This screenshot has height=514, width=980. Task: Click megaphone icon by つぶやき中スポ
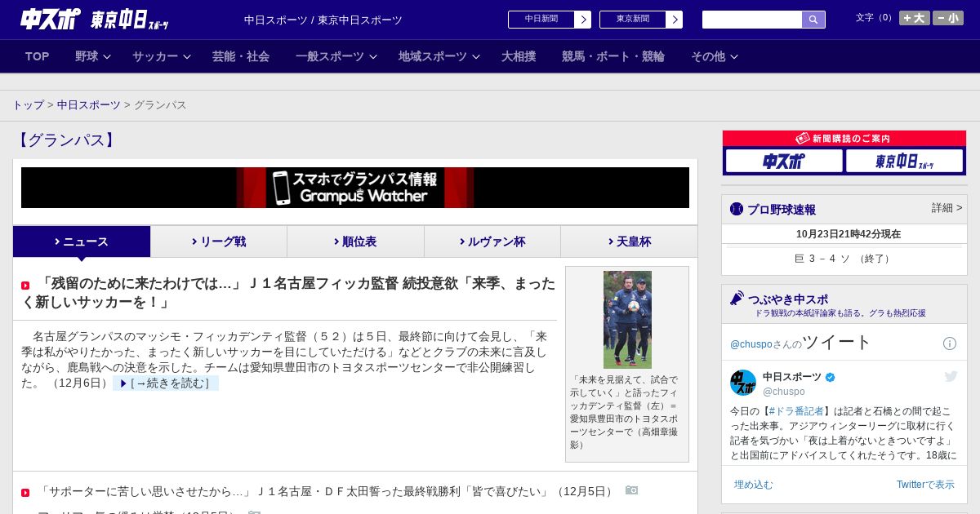click(x=737, y=299)
